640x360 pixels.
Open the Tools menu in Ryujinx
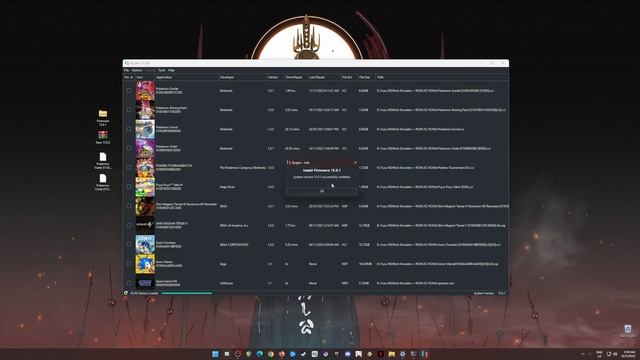(x=162, y=70)
